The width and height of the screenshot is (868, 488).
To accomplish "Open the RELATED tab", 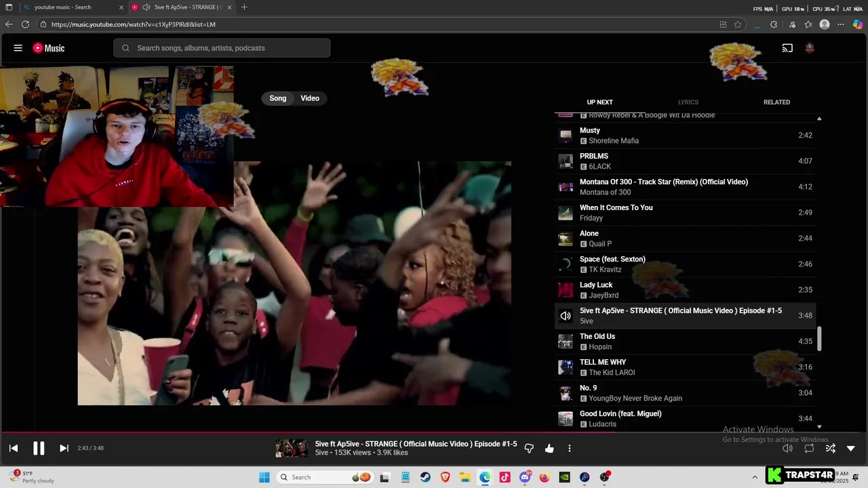I will click(x=776, y=102).
